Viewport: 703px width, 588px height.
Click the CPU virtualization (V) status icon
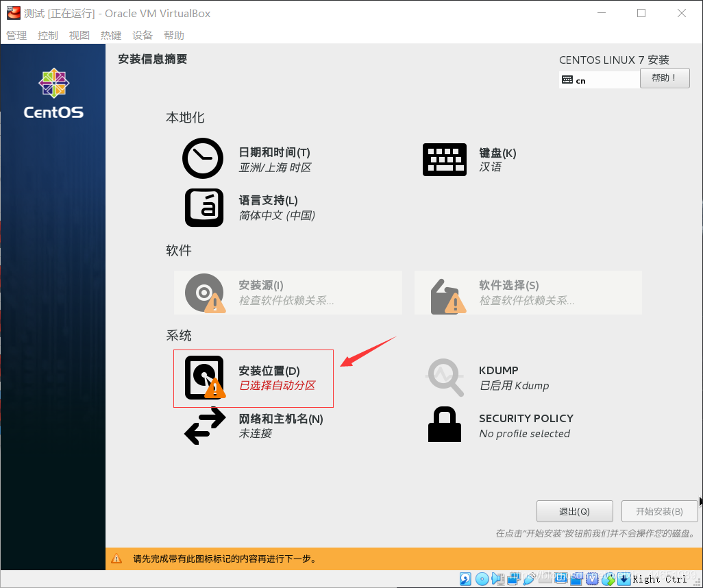pos(592,579)
